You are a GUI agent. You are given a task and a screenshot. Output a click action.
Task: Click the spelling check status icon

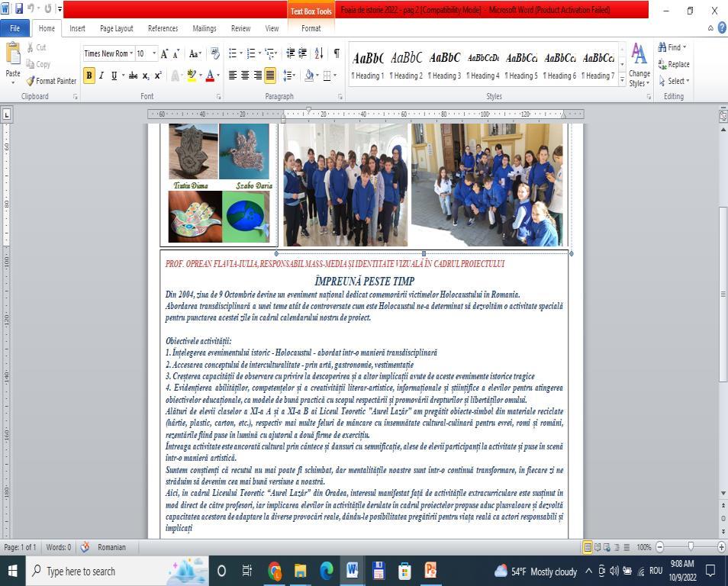coord(85,547)
